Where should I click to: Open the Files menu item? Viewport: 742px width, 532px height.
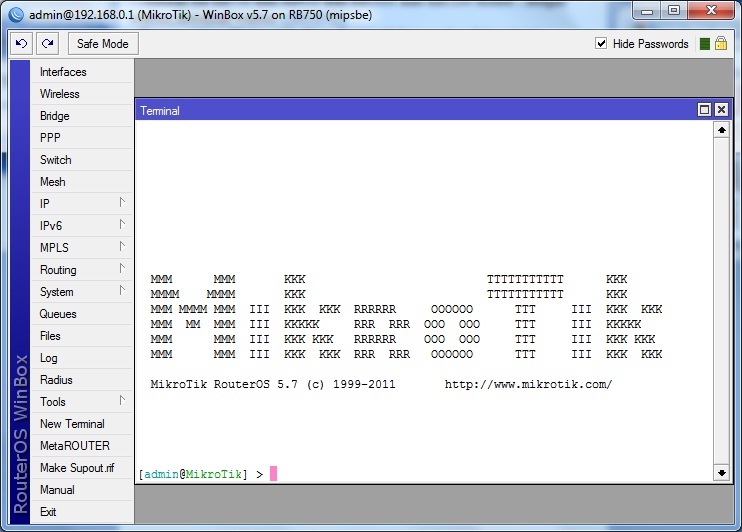tap(81, 336)
